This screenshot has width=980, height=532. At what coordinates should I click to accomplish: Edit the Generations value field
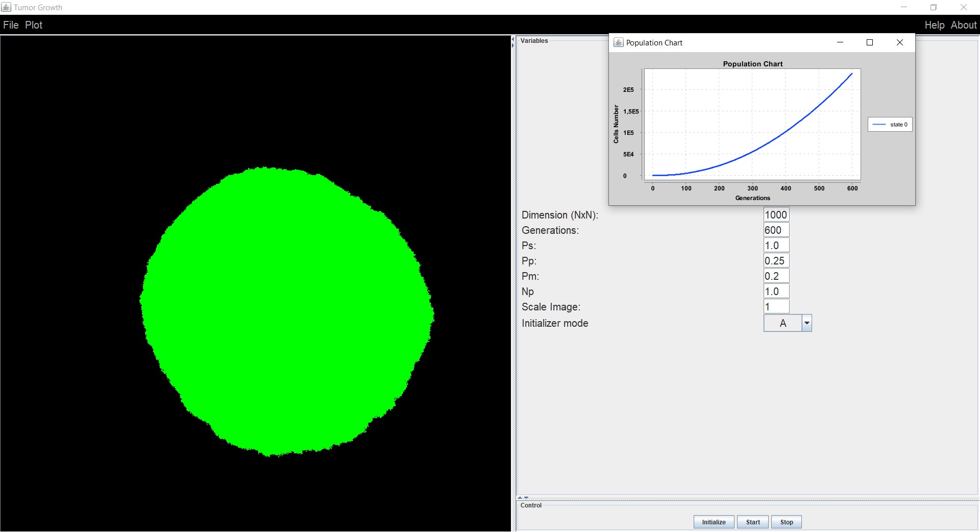[776, 230]
